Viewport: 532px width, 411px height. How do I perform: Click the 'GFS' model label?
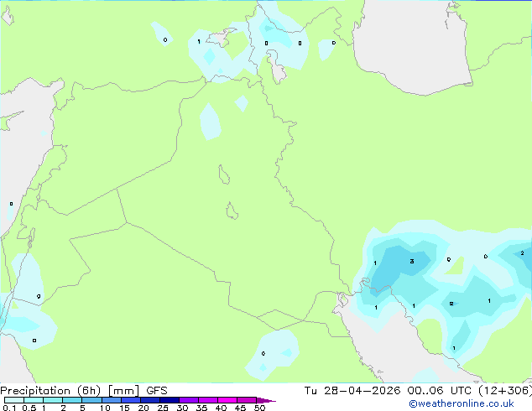coord(157,391)
